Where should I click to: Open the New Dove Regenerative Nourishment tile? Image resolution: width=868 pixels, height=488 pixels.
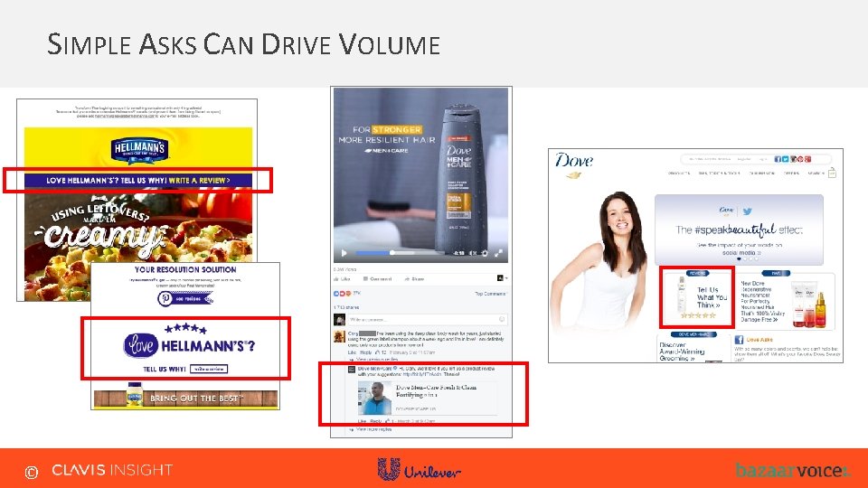(786, 302)
